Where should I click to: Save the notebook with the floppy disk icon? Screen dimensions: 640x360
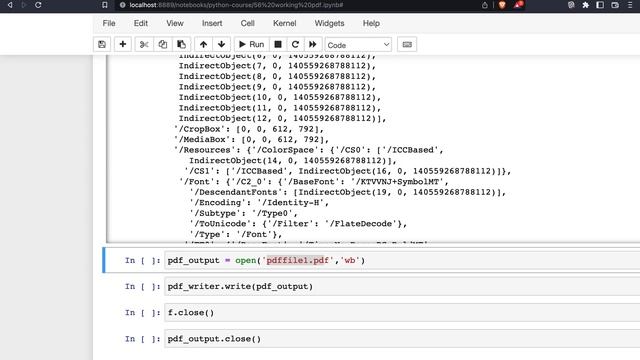[102, 44]
